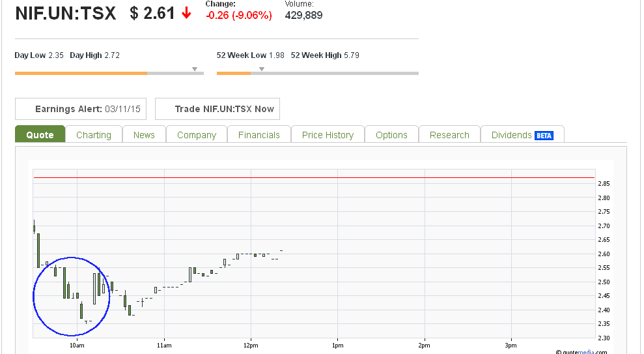
Task: Switch to the Research tab
Action: pos(449,134)
